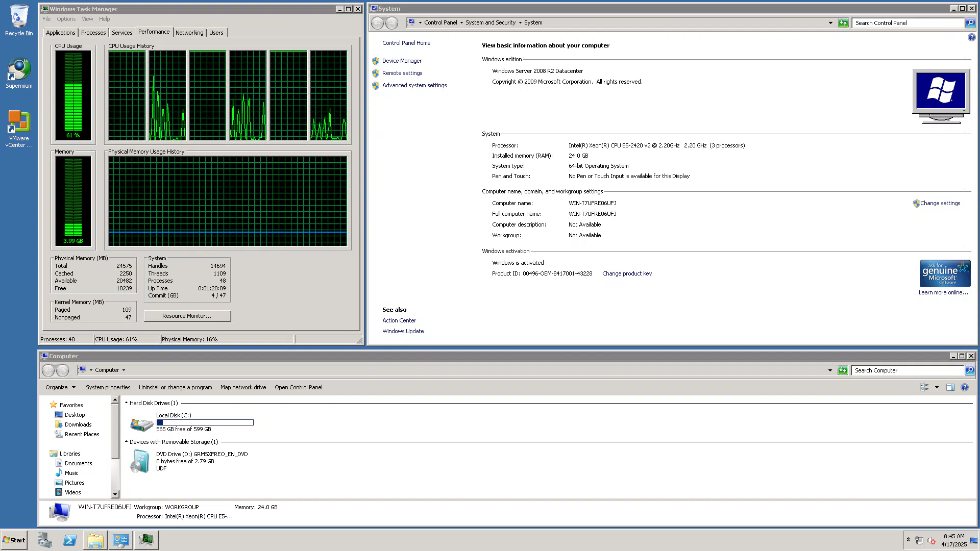Switch to the Task Manager taskbar button
Viewport: 980px width, 551px height.
tap(146, 540)
